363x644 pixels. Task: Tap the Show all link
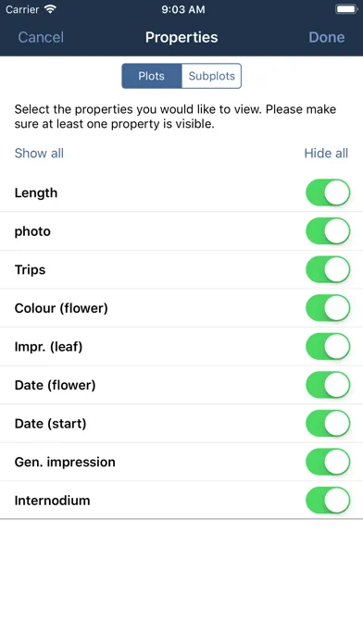click(x=39, y=154)
